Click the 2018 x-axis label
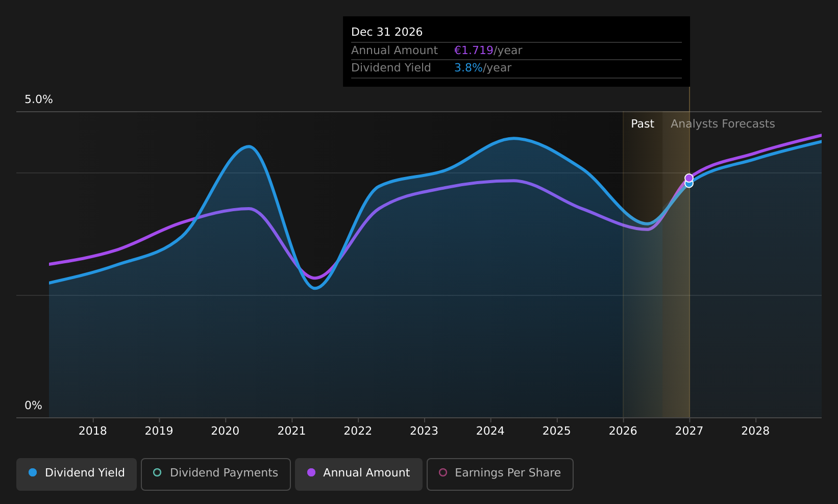This screenshot has height=504, width=838. pyautogui.click(x=93, y=431)
